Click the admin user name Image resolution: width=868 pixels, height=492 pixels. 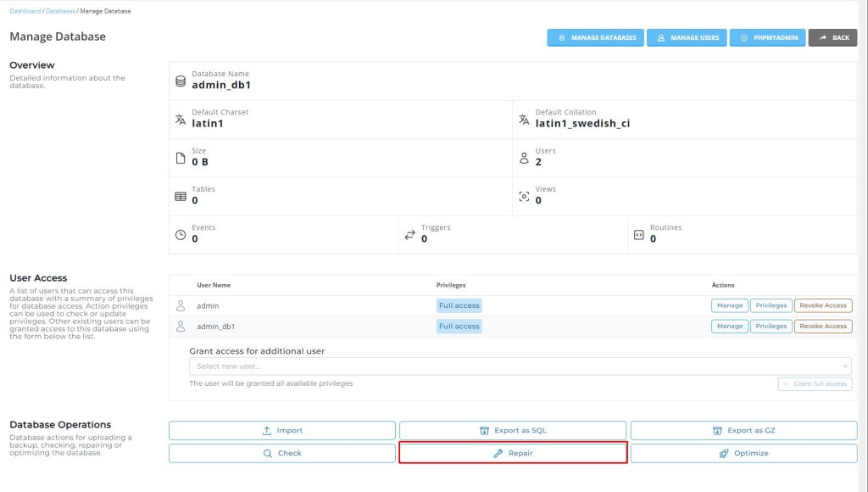[x=208, y=306]
